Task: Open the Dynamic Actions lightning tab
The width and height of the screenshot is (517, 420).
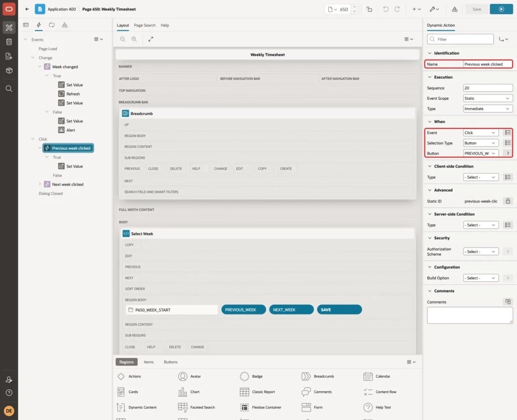Action: 39,25
